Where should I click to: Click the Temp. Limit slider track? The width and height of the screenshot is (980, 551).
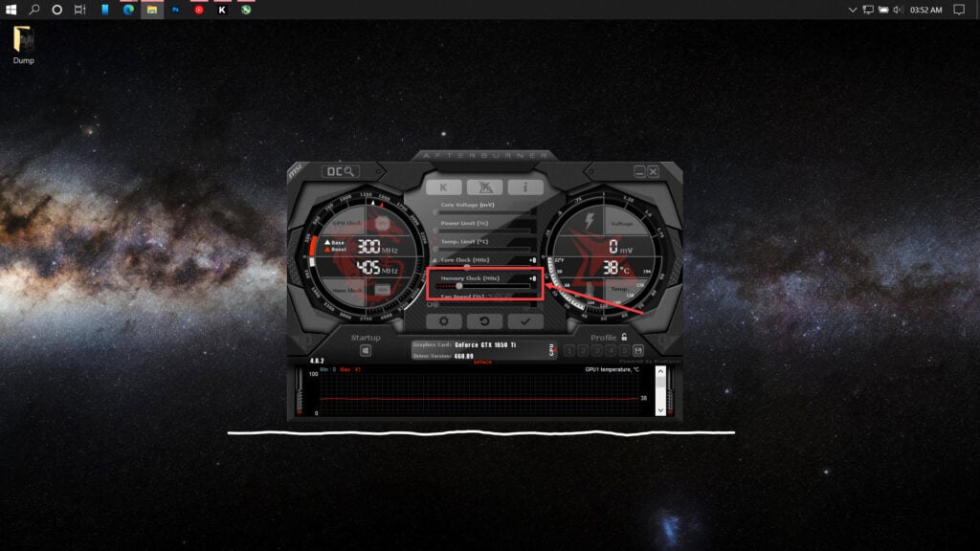pyautogui.click(x=485, y=249)
